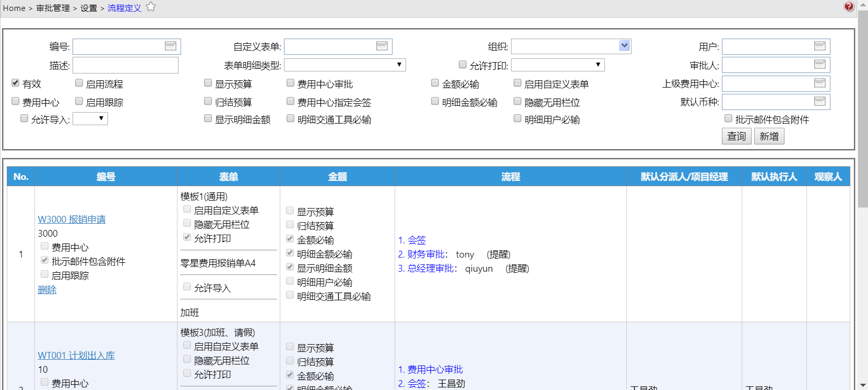This screenshot has height=390, width=868.
Task: Open 流程定义 breadcrumb link
Action: (x=124, y=8)
